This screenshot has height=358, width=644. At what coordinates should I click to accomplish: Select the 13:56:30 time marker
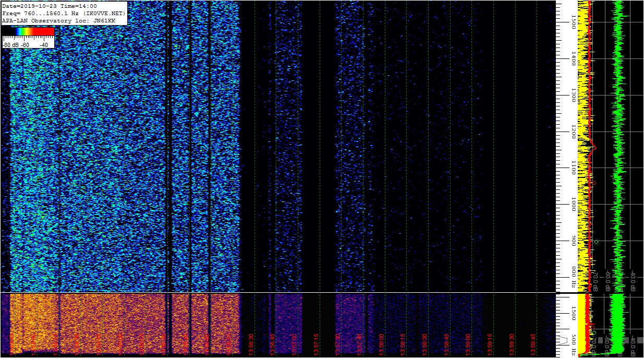click(251, 345)
